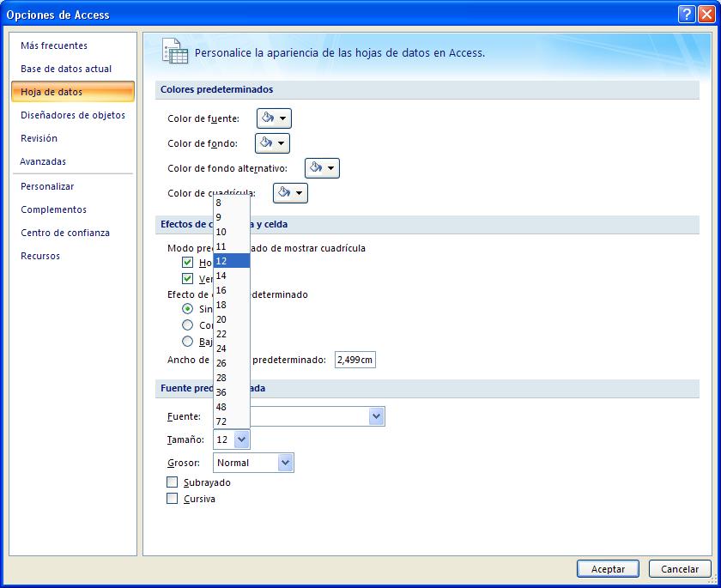
Task: Choose size 8 in the list
Action: point(232,203)
